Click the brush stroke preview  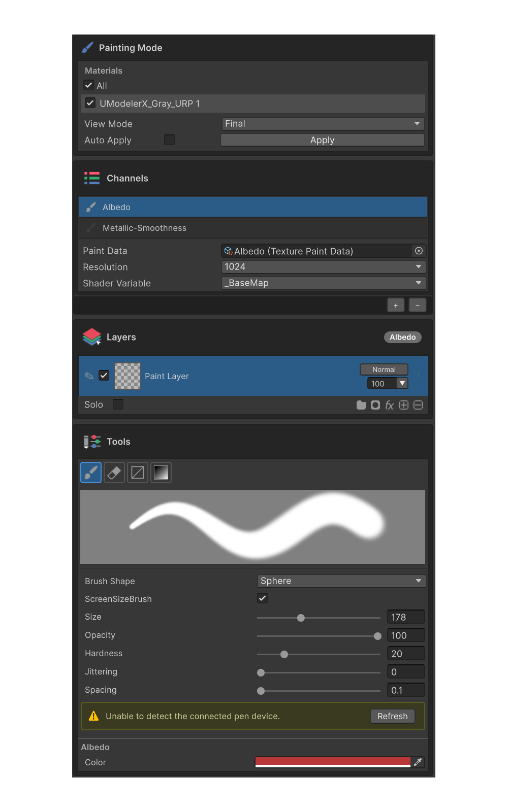click(252, 527)
